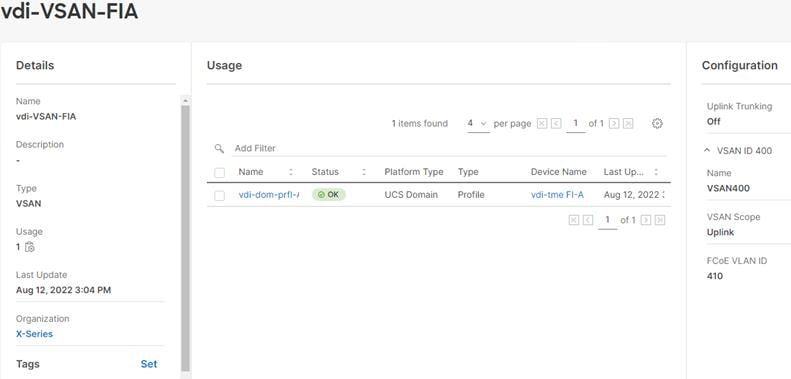Click the search magnifier icon in filter bar
791x379 pixels.
coord(219,148)
